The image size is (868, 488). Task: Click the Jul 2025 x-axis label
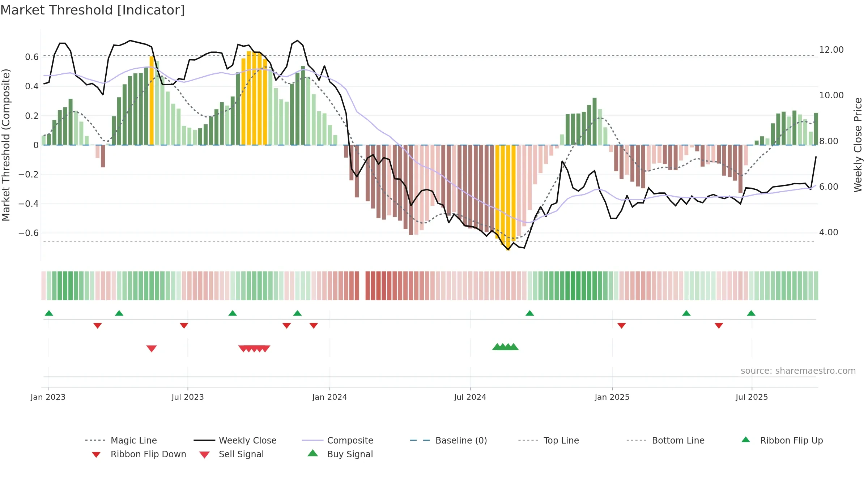[x=752, y=397]
